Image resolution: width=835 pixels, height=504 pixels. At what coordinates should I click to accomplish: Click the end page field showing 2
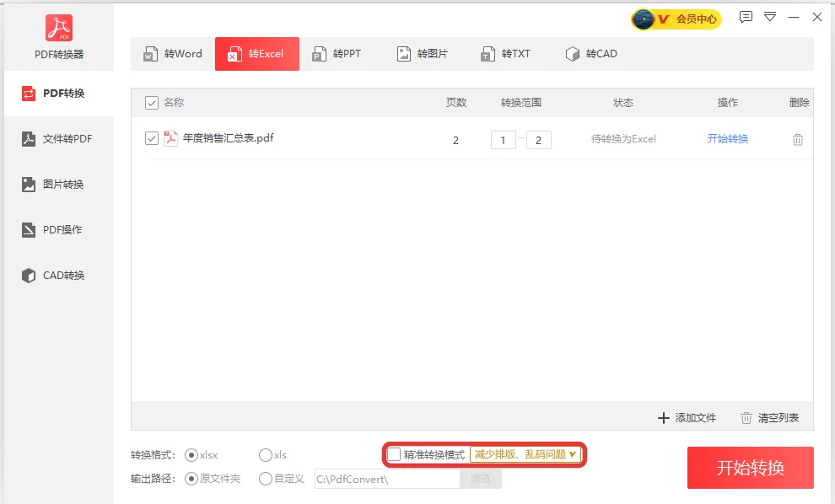538,140
